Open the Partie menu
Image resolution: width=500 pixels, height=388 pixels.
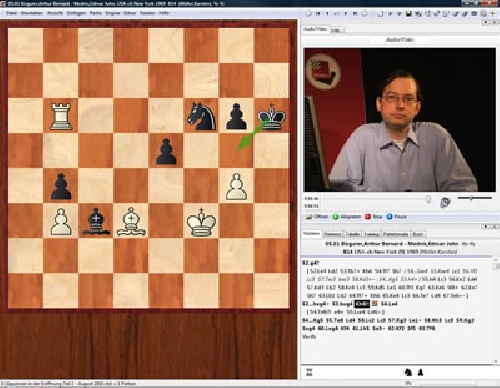96,13
